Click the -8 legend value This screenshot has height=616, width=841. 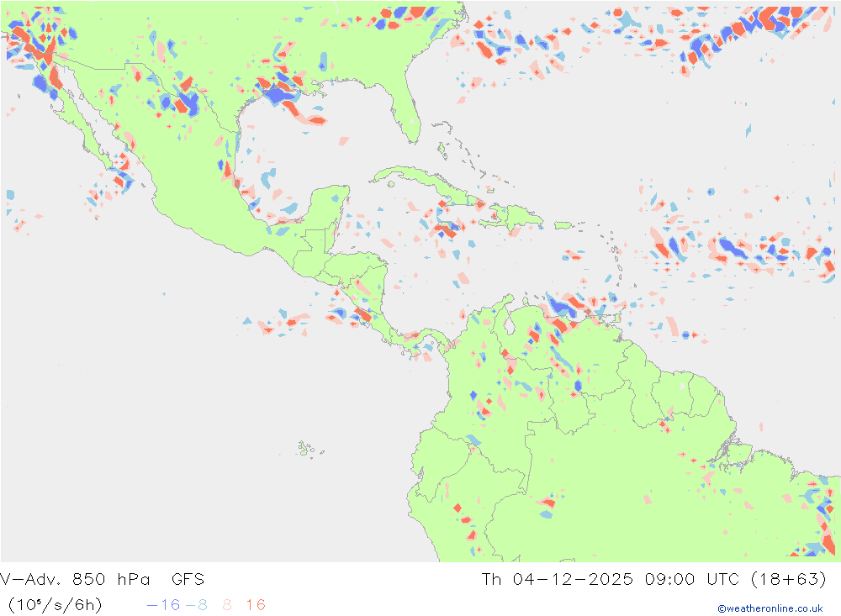196,605
